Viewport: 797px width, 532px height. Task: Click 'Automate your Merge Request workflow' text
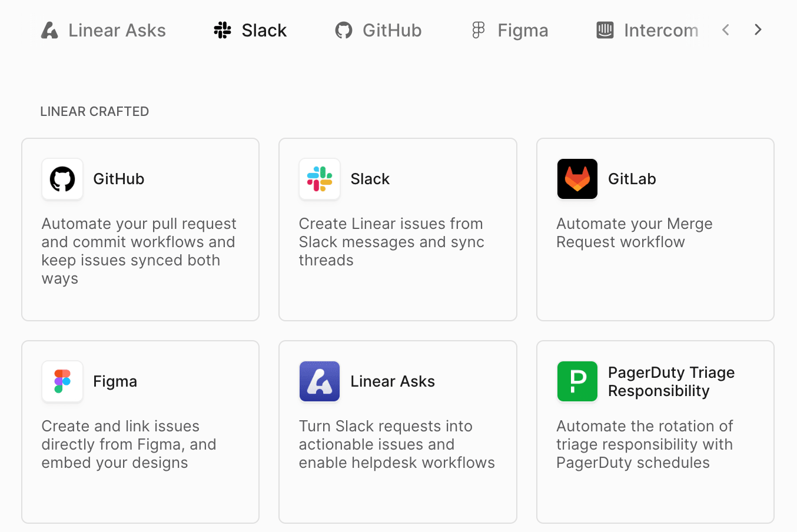tap(635, 232)
